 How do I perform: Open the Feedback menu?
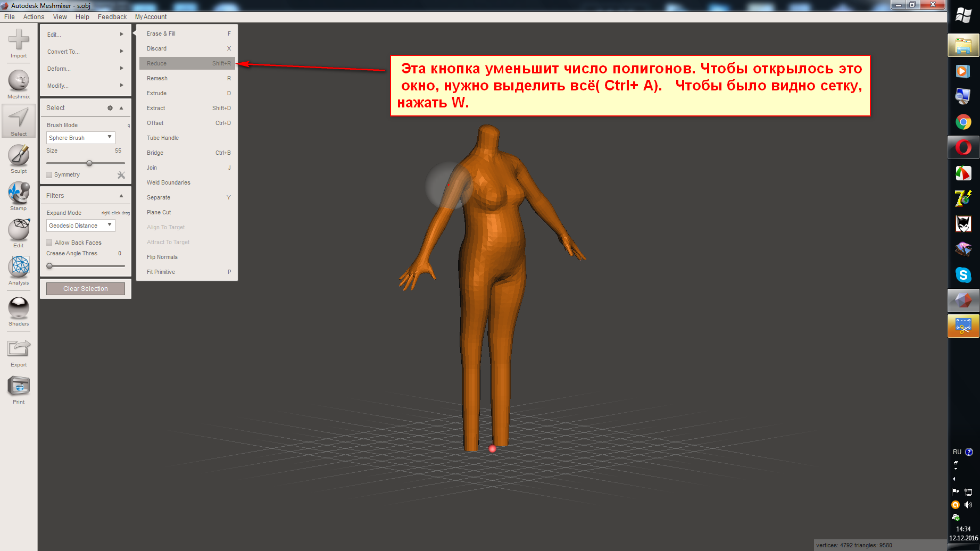click(112, 17)
